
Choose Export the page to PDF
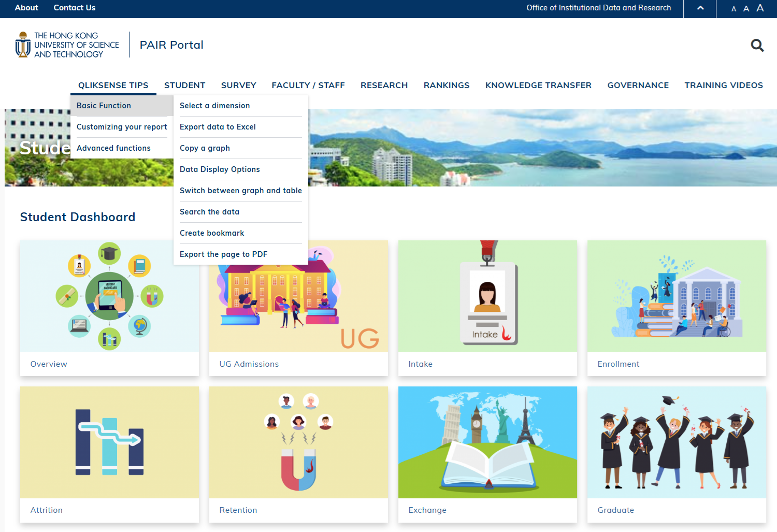[x=241, y=254]
